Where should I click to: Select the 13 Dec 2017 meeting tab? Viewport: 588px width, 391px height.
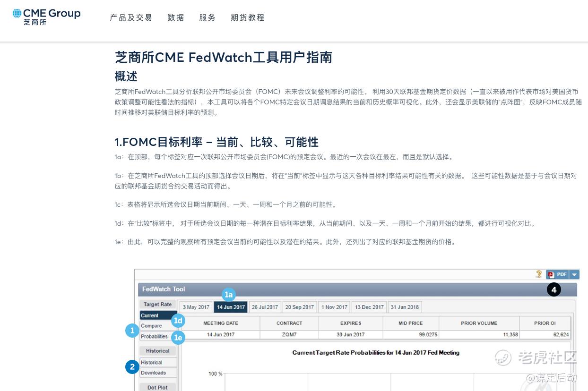tap(369, 307)
